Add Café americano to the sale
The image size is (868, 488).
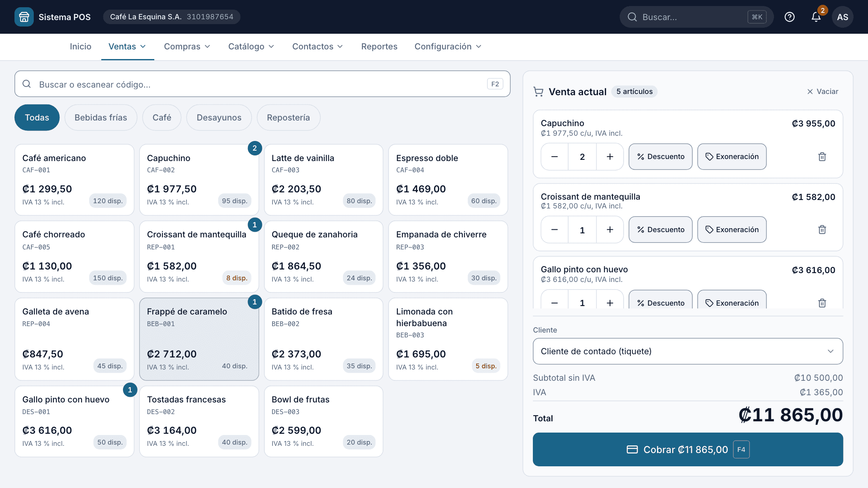[74, 180]
